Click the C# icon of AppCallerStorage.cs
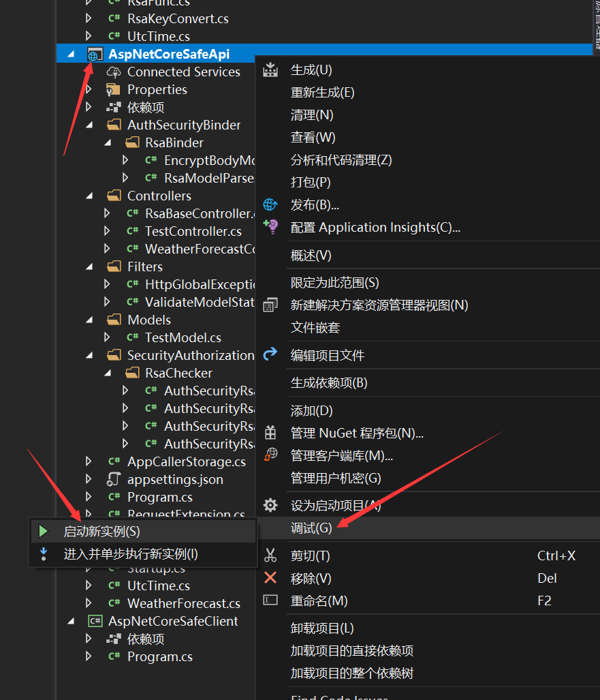This screenshot has width=600, height=700. pyautogui.click(x=114, y=461)
